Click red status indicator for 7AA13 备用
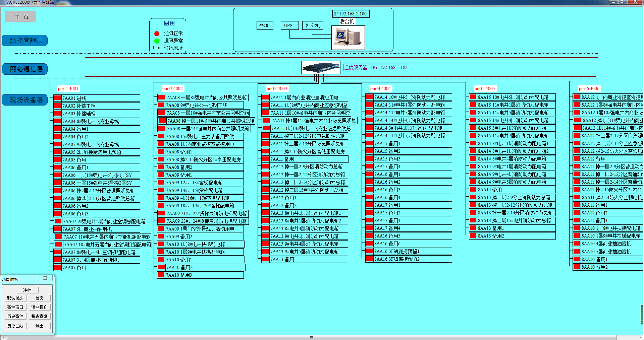This screenshot has height=340, width=644. [265, 259]
